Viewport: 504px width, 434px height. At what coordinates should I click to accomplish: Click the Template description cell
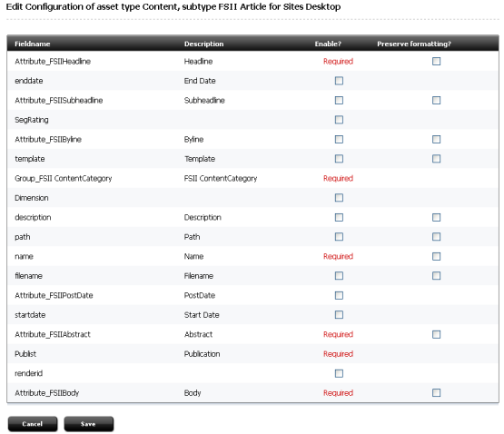(199, 159)
